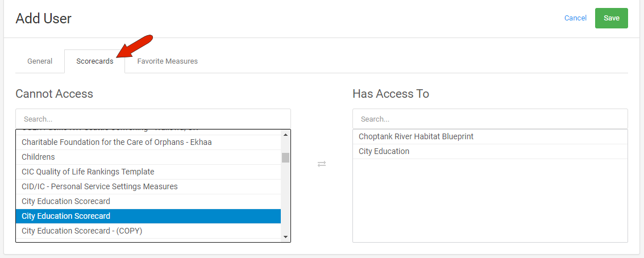Focus the Has Access To search field
Viewport: 644px width, 258px height.
tap(490, 119)
